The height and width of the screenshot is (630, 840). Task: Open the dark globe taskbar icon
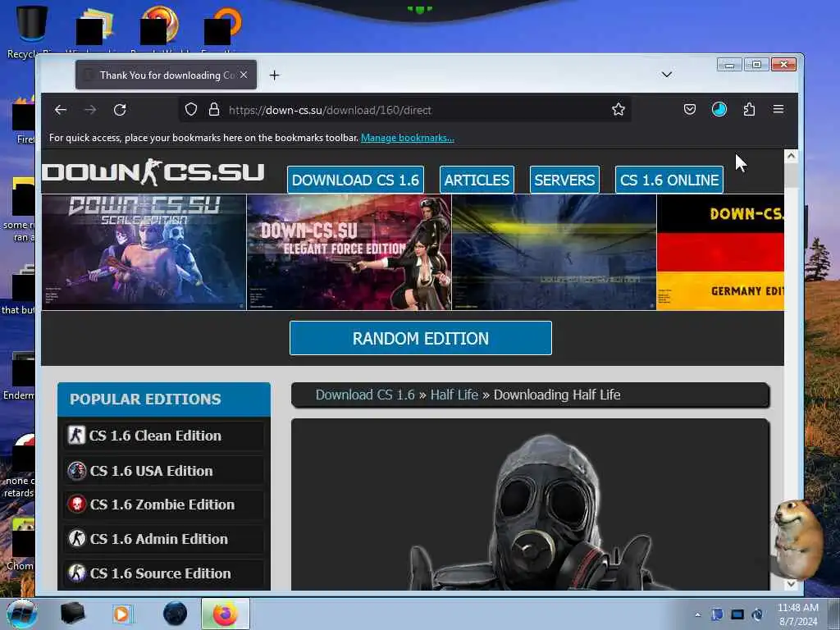point(176,614)
